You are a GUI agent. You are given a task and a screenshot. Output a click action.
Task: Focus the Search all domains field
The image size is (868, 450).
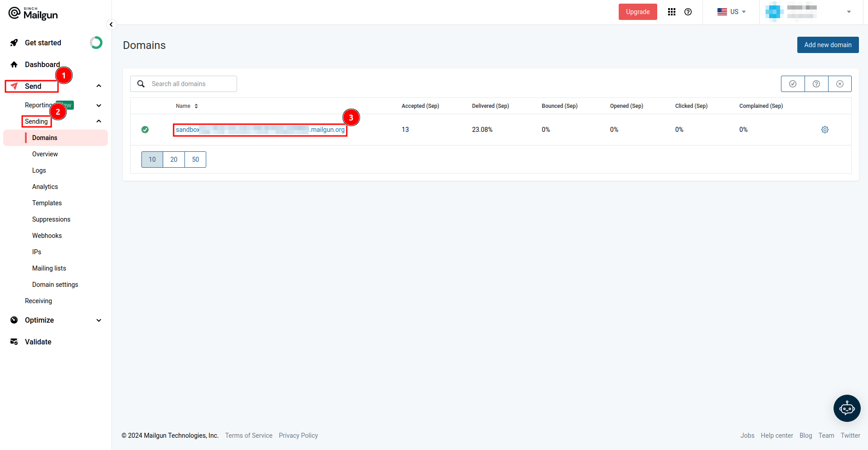point(184,84)
